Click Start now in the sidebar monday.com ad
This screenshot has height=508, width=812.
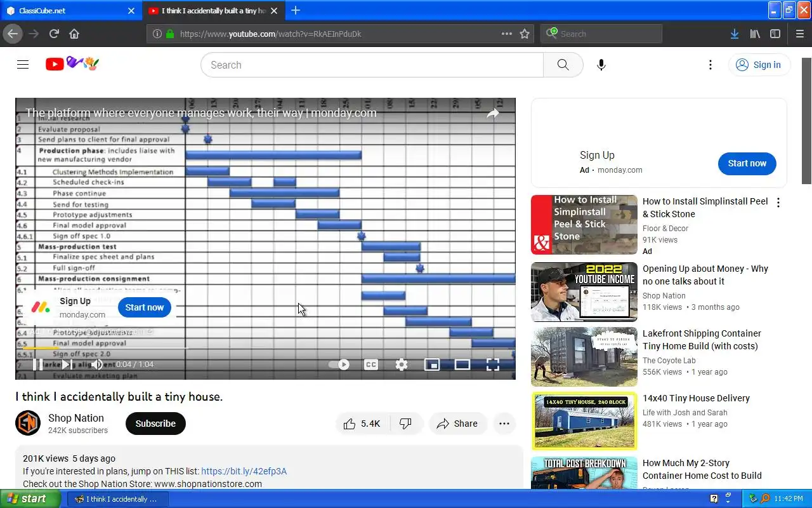[747, 163]
